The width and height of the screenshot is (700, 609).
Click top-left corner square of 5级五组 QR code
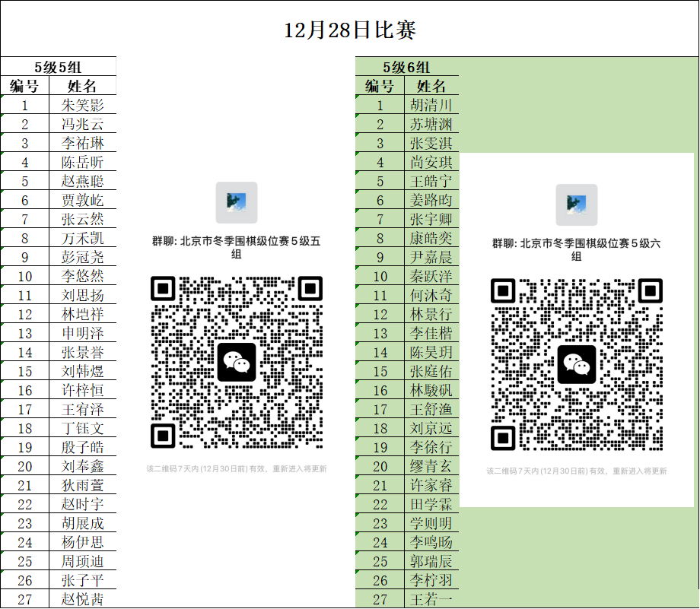pyautogui.click(x=163, y=288)
